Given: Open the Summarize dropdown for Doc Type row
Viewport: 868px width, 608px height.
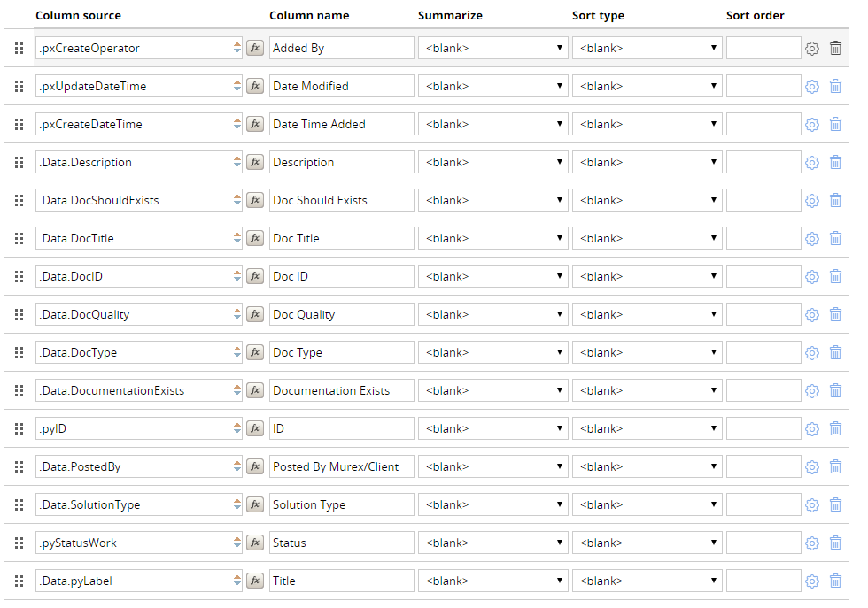Looking at the screenshot, I should click(492, 352).
